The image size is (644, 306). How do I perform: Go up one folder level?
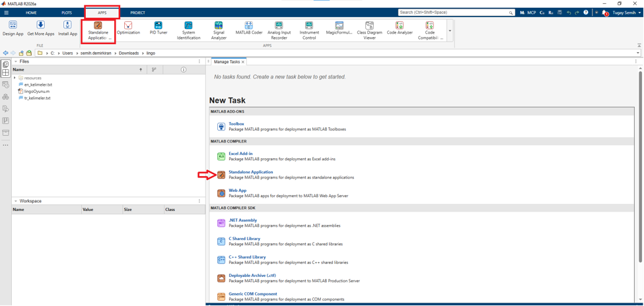click(21, 53)
